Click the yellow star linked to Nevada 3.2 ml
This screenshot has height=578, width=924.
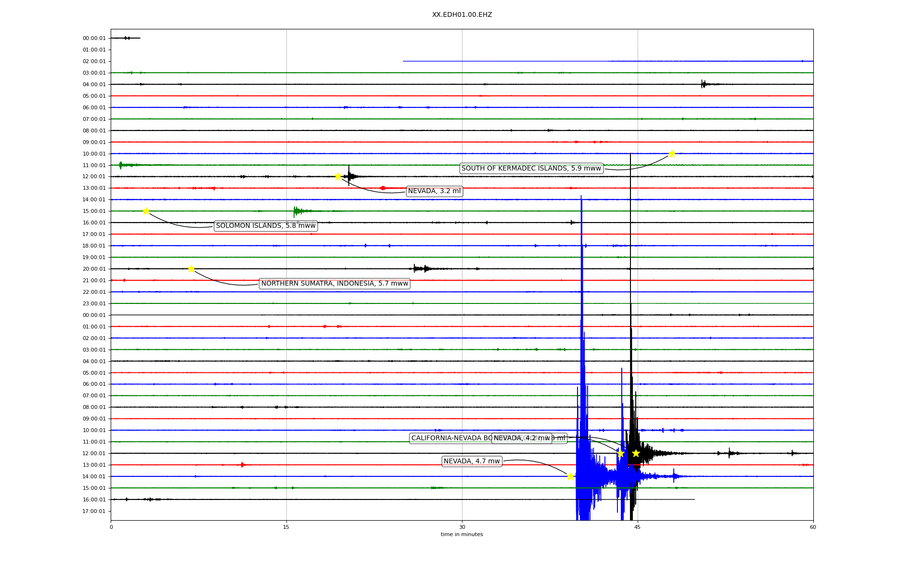pyautogui.click(x=338, y=176)
